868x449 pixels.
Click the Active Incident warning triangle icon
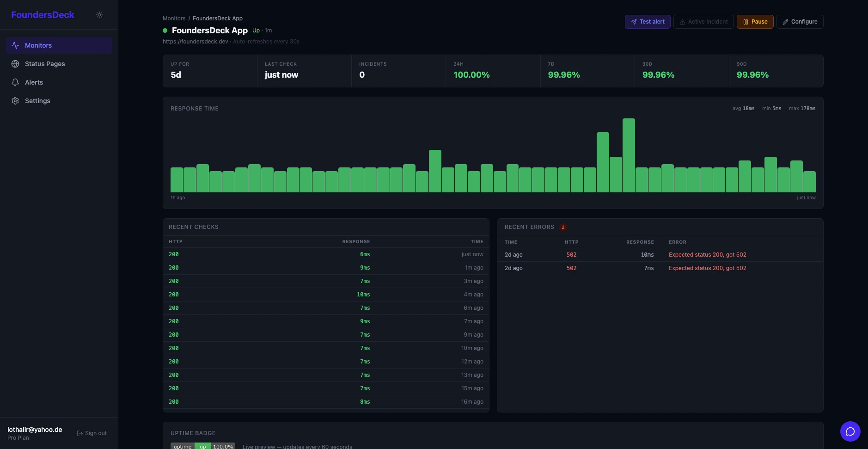pos(682,22)
